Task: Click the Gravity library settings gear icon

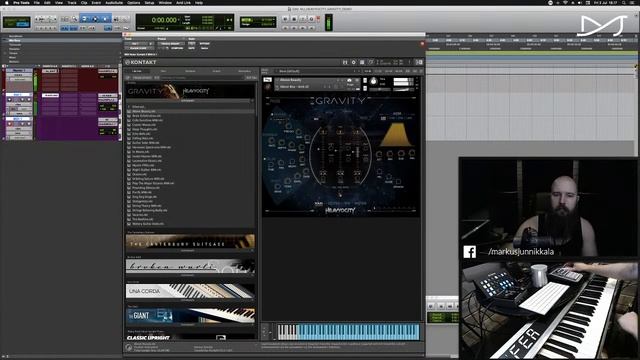Action: 251,100
